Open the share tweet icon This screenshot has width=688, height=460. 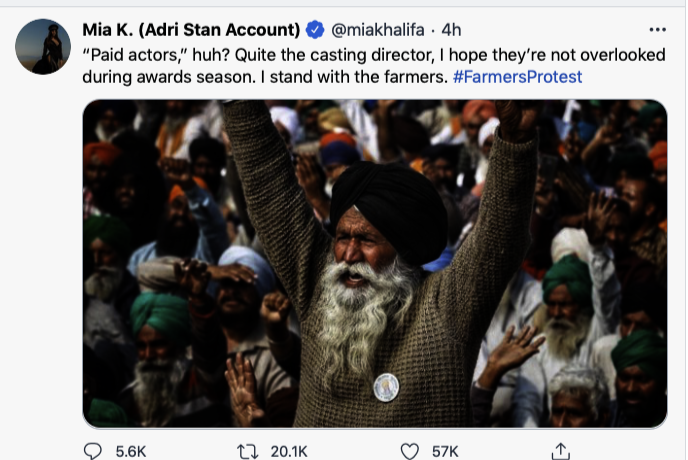point(561,451)
